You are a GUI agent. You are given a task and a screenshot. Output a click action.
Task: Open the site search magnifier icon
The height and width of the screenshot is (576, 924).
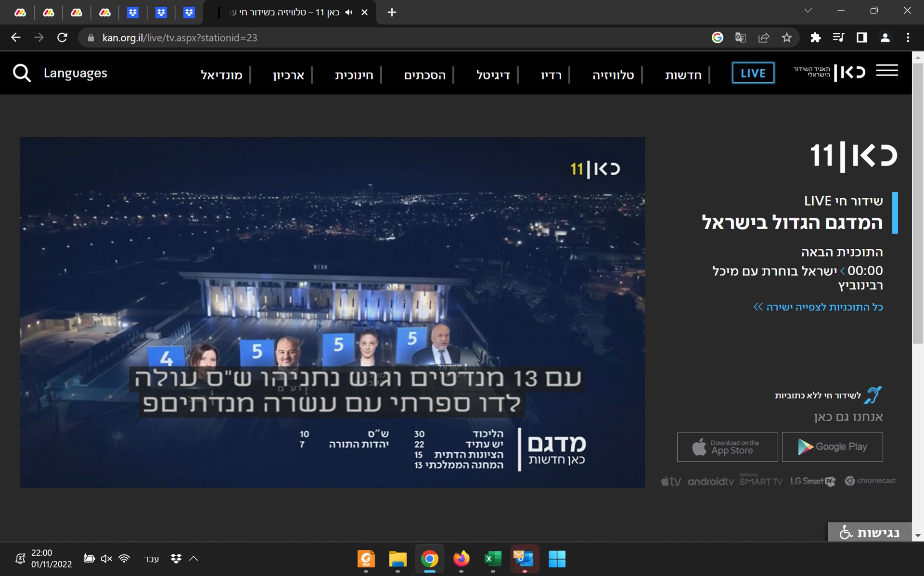tap(22, 73)
